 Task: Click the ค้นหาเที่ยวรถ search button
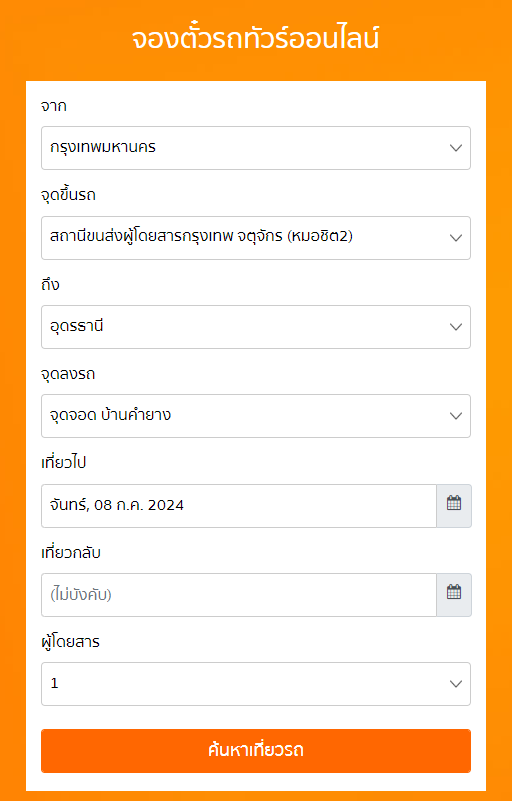255,751
